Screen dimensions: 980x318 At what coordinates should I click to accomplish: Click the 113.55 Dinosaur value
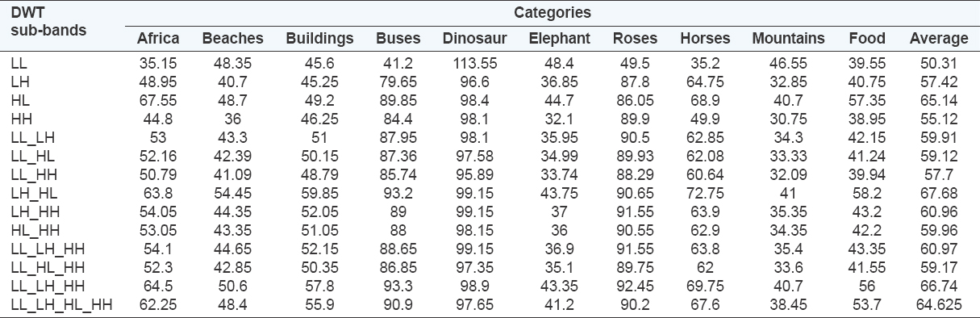coord(474,61)
